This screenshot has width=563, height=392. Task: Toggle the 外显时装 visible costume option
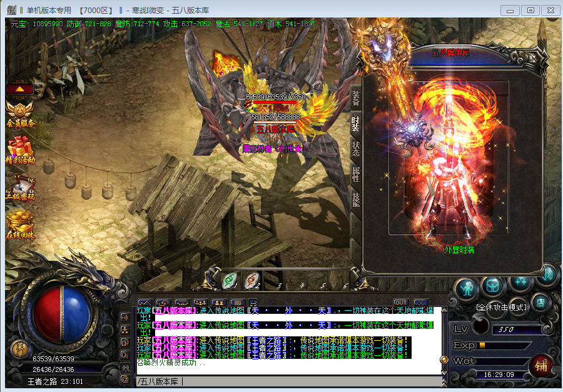coord(459,249)
